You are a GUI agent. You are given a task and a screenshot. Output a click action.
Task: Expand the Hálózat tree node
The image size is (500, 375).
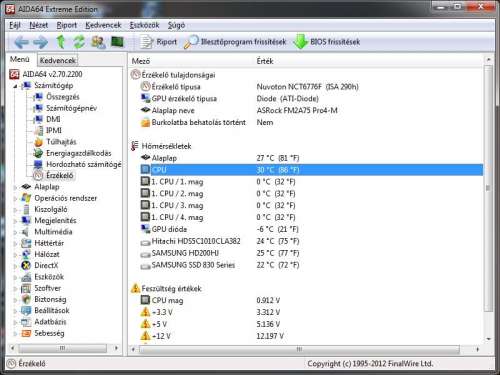click(15, 255)
